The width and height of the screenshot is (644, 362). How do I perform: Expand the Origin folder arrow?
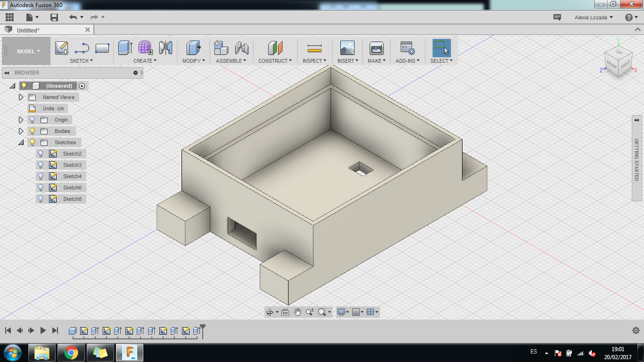pos(21,120)
